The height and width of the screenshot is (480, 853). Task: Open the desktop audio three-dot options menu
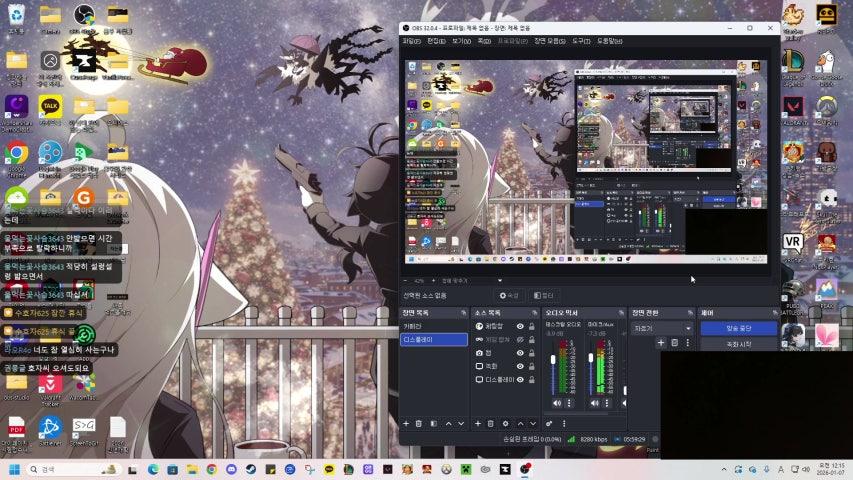tap(568, 403)
